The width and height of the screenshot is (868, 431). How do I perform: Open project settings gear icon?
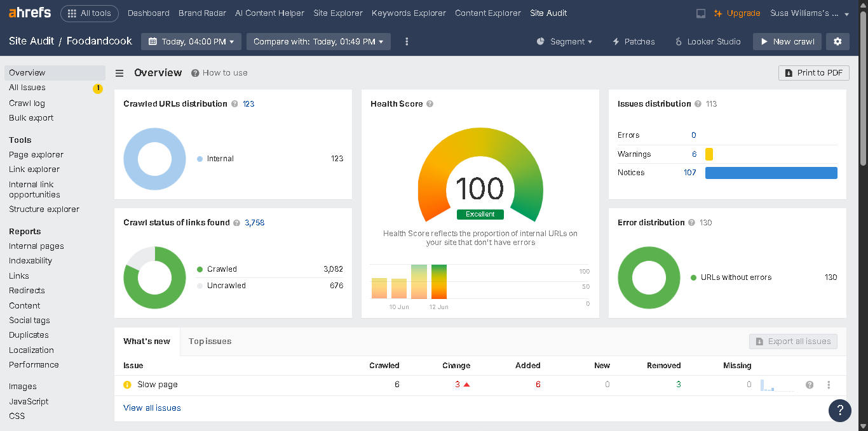837,41
